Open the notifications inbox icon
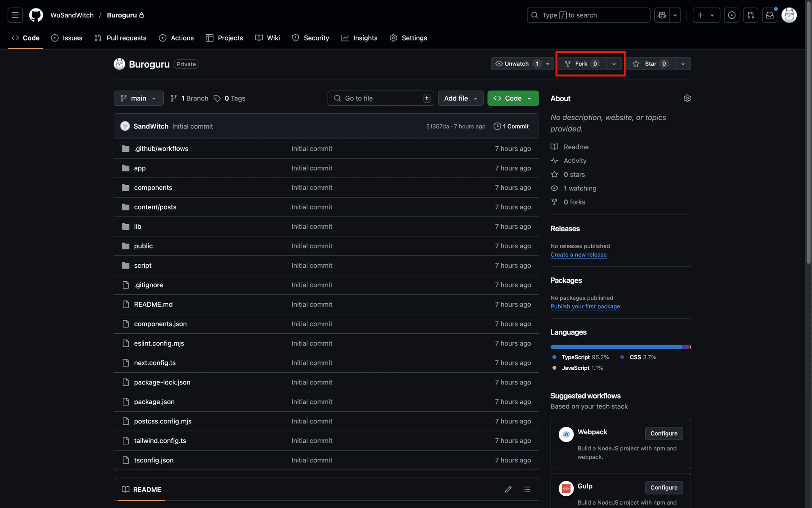 pyautogui.click(x=770, y=15)
